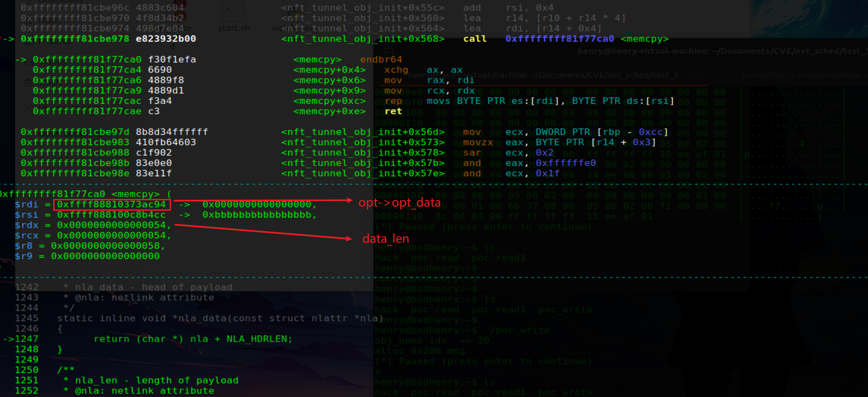Click source line 1251 nla_len comment
The image size is (868, 397).
click(x=126, y=380)
